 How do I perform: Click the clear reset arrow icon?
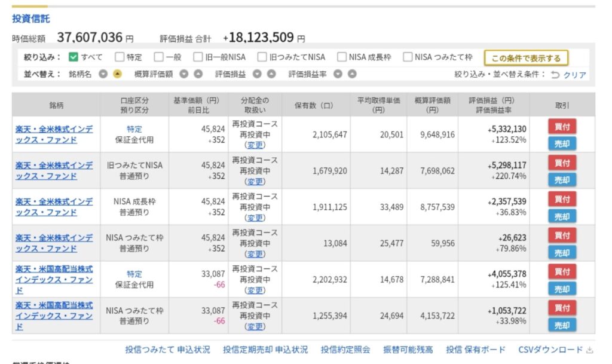click(x=555, y=75)
